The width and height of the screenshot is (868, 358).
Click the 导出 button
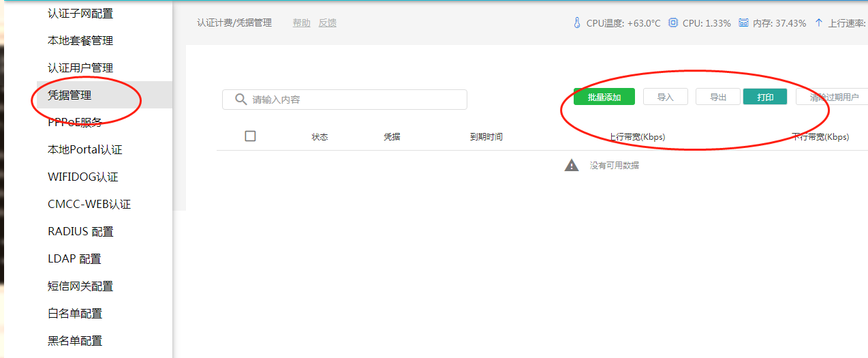coord(718,97)
